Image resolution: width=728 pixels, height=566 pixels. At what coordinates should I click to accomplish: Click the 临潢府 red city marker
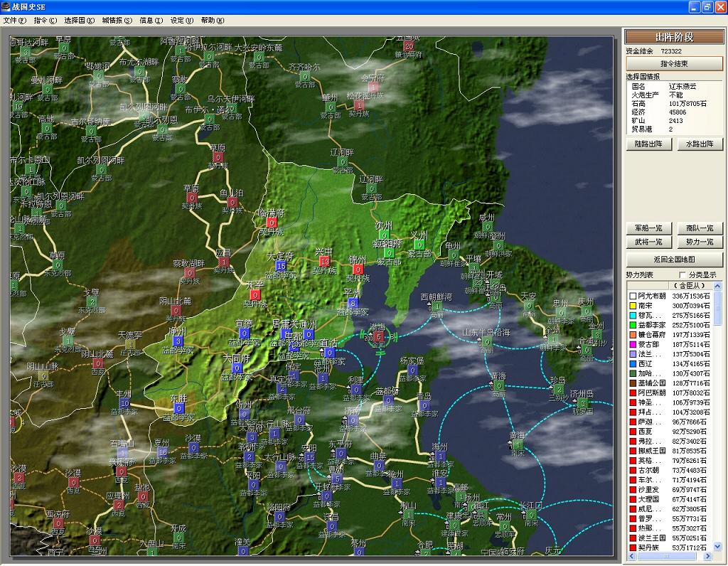point(271,223)
